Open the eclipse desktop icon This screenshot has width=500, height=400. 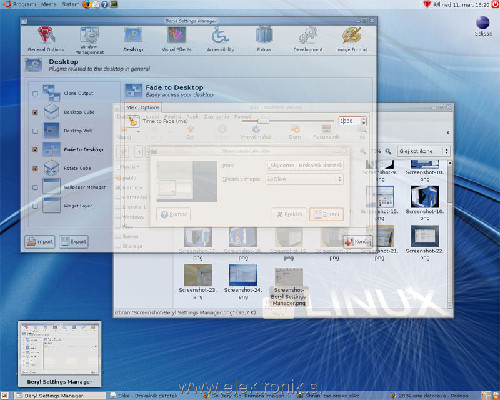[483, 26]
